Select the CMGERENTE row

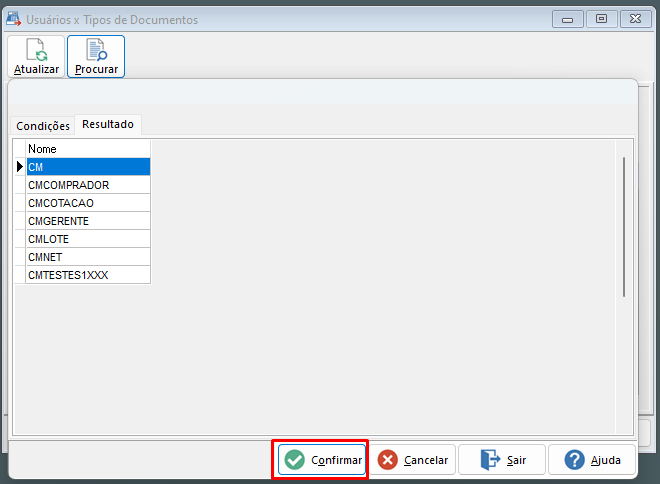coord(88,221)
